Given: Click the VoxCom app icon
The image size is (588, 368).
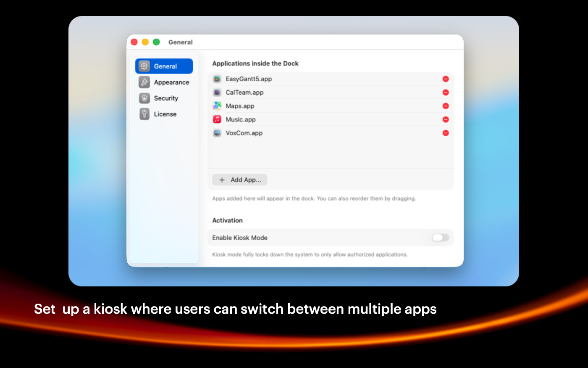Looking at the screenshot, I should tap(217, 133).
